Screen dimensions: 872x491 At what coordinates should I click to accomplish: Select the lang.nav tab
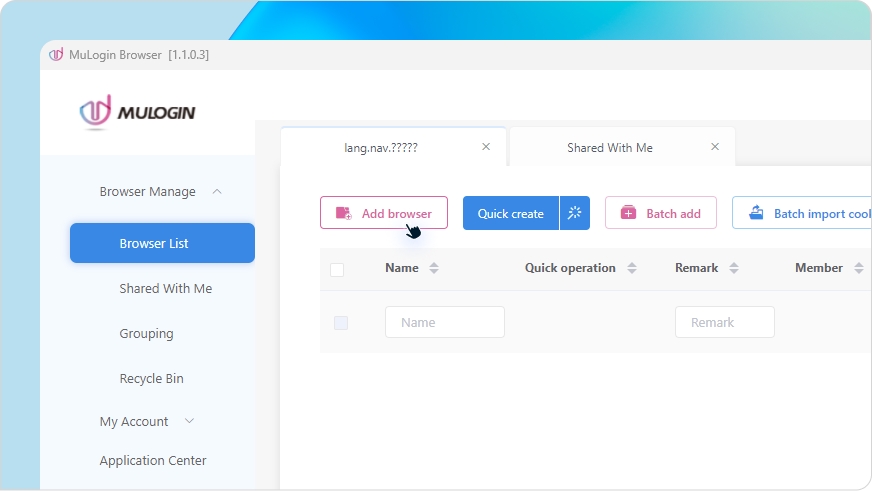(381, 147)
